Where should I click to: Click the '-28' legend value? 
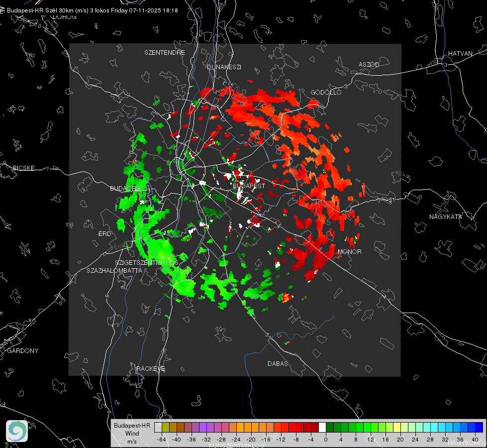[x=221, y=440]
